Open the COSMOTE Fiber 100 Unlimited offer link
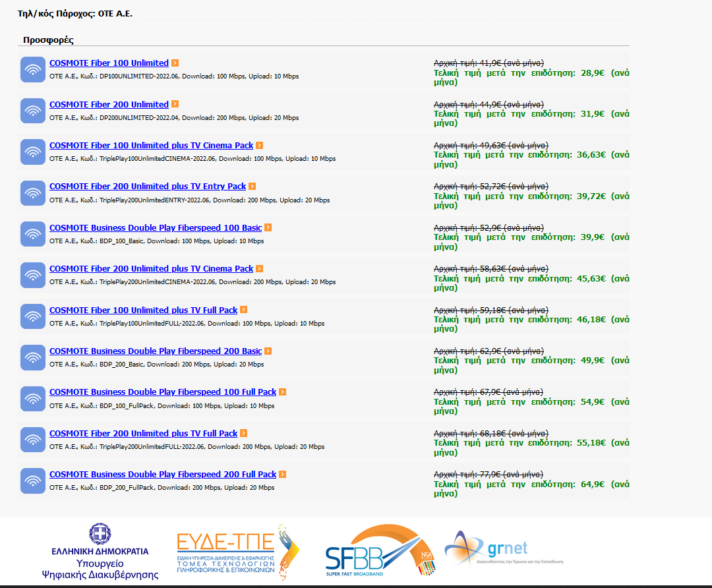712x588 pixels. [x=109, y=63]
